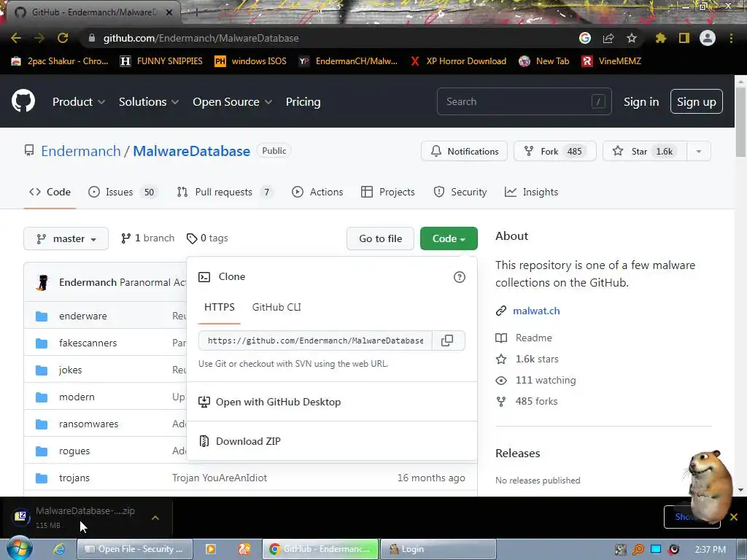The height and width of the screenshot is (560, 747).
Task: Star the MalwareDatabase repository
Action: click(x=645, y=152)
